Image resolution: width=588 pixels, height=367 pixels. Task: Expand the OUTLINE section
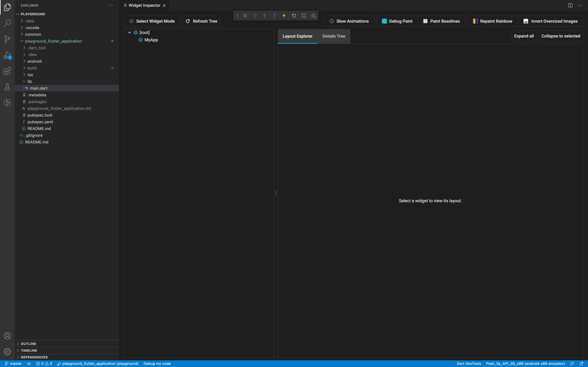(28, 344)
